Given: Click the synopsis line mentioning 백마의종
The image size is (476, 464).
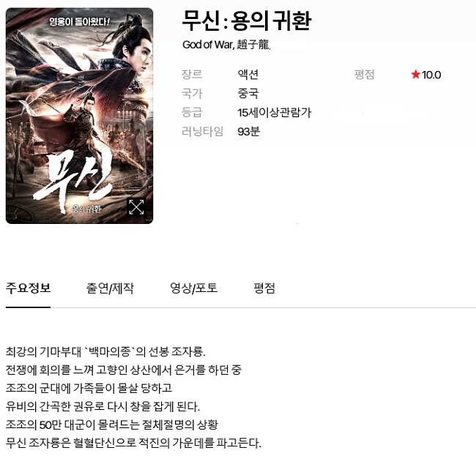Looking at the screenshot, I should [105, 352].
